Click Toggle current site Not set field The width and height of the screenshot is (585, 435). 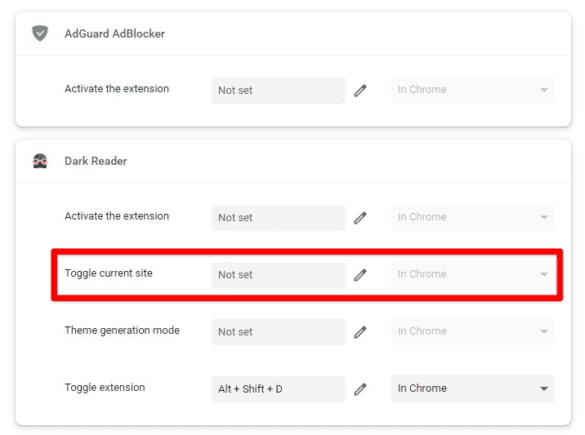click(x=278, y=275)
